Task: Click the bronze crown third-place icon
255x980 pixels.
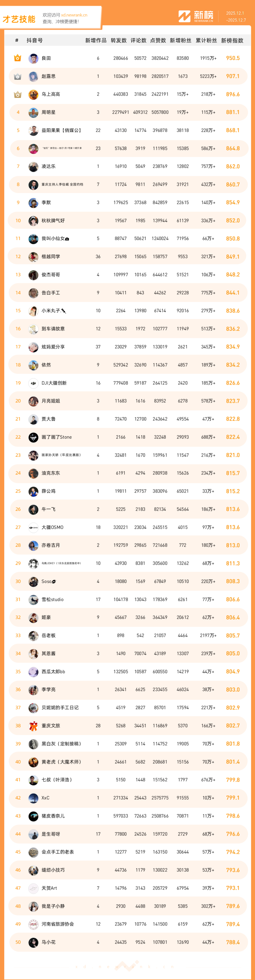Action: pyautogui.click(x=17, y=94)
